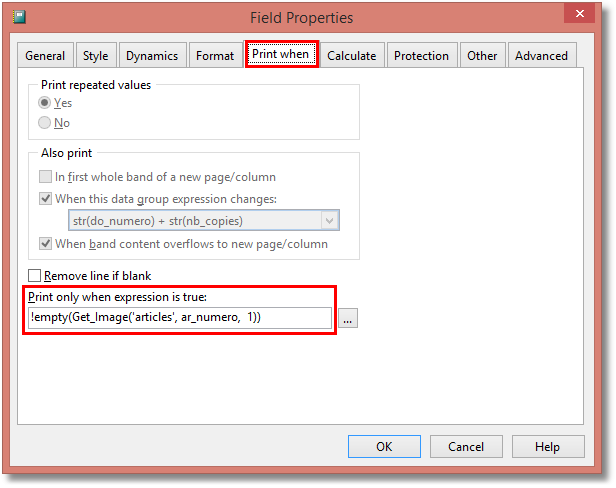Select the No radio button
The image size is (616, 488).
[x=45, y=123]
